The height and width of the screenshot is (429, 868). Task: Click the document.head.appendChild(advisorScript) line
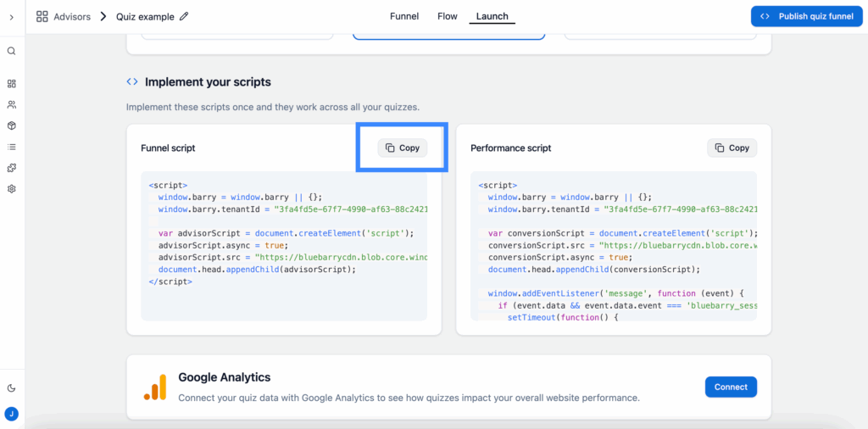tap(256, 270)
